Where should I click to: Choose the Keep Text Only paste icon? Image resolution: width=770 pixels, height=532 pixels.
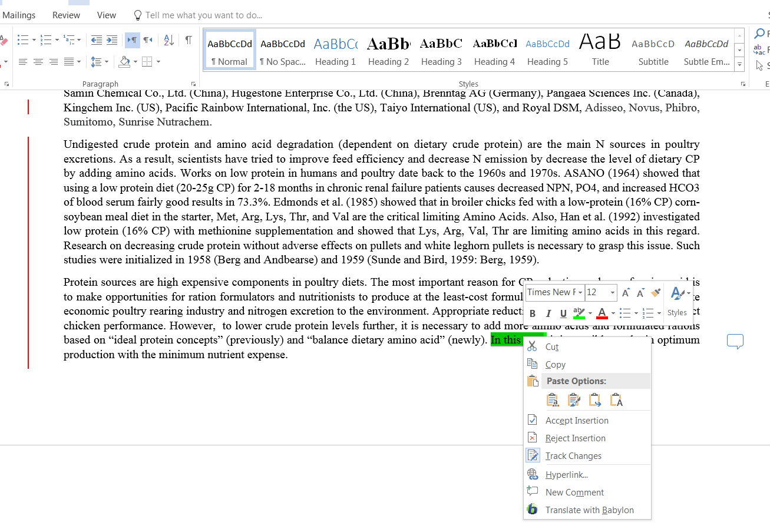click(616, 401)
